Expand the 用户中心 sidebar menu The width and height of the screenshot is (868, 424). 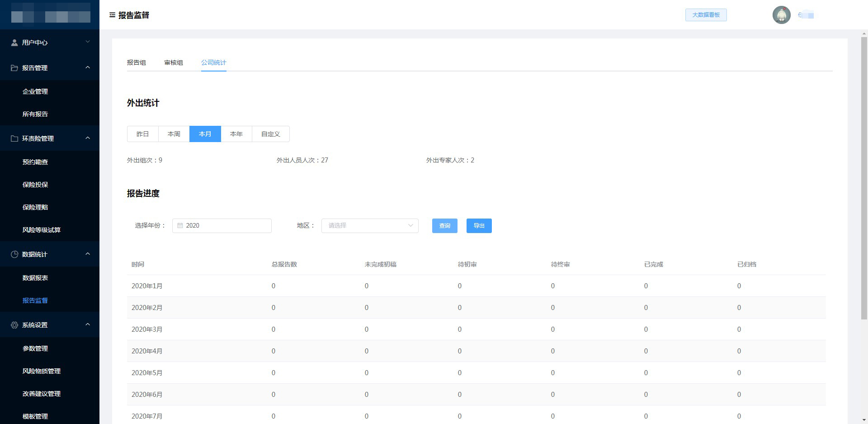[50, 43]
